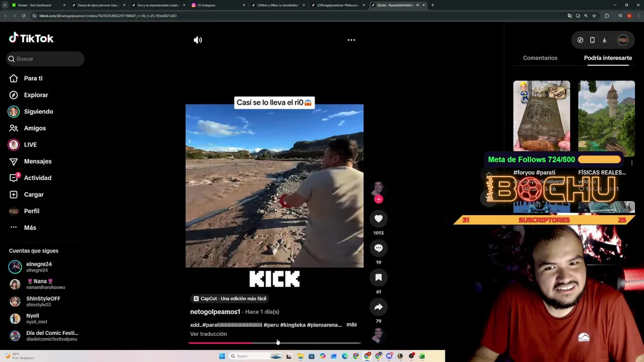Switch to Danza de tijera browser tab

pyautogui.click(x=98, y=5)
